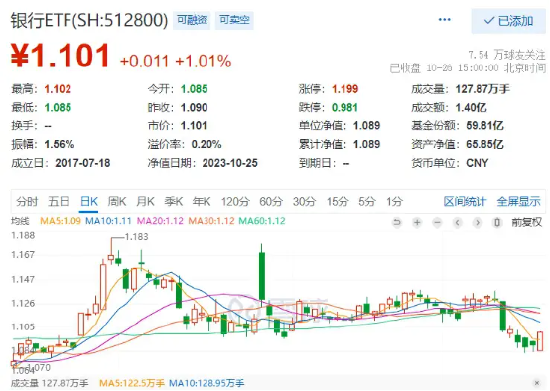Select the 5分 chart tab
Viewport: 550px width, 391px height.
[367, 202]
